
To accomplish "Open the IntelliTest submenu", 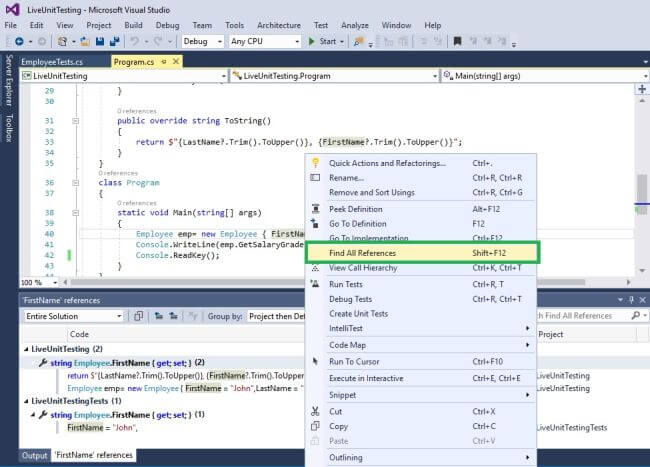I will pyautogui.click(x=421, y=328).
